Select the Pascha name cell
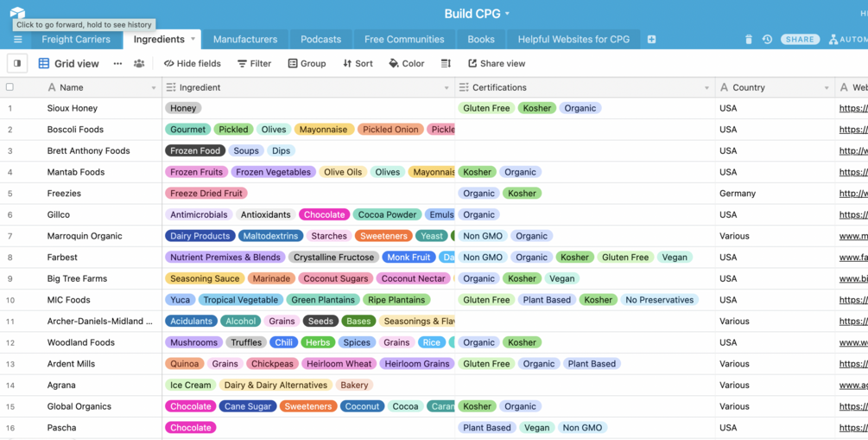 61,428
